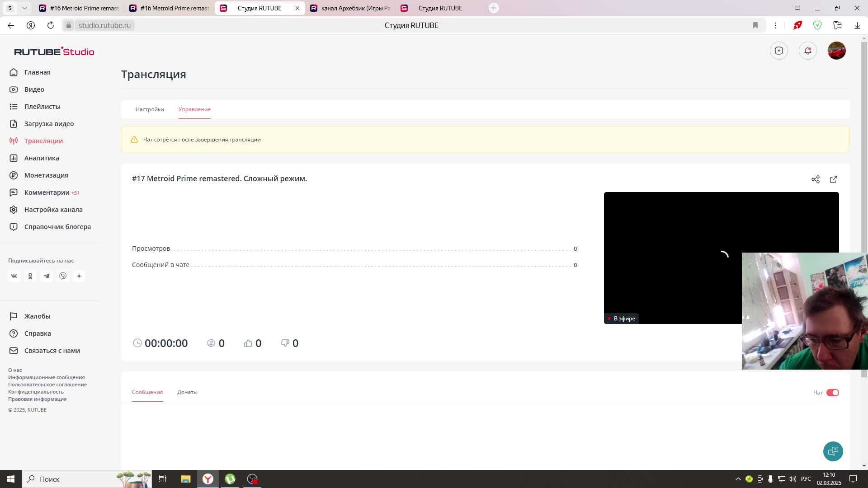Switch language via РУС indicator
The image size is (868, 488).
click(x=806, y=479)
